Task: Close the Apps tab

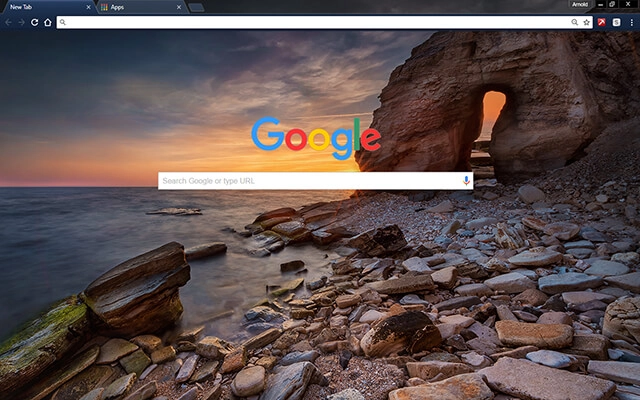Action: click(179, 7)
